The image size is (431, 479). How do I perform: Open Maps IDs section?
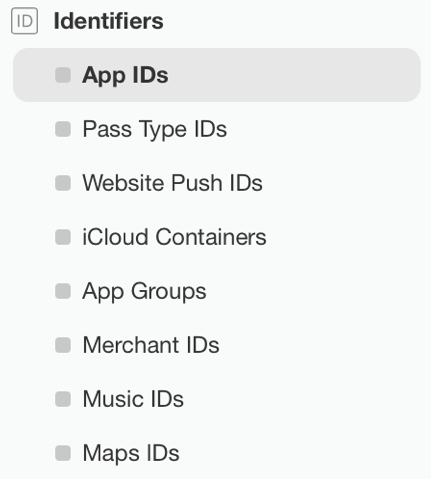(x=131, y=454)
